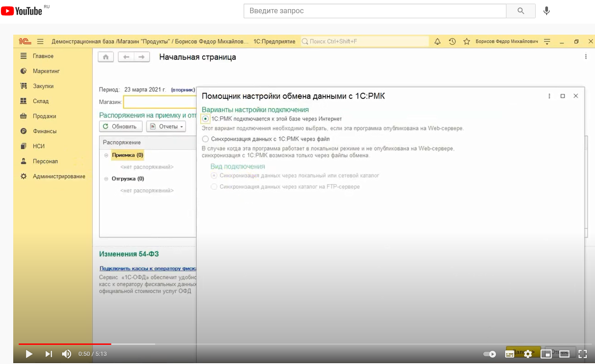This screenshot has width=595, height=364.
Task: Collapse the Приемка (0) group
Action: (x=106, y=156)
